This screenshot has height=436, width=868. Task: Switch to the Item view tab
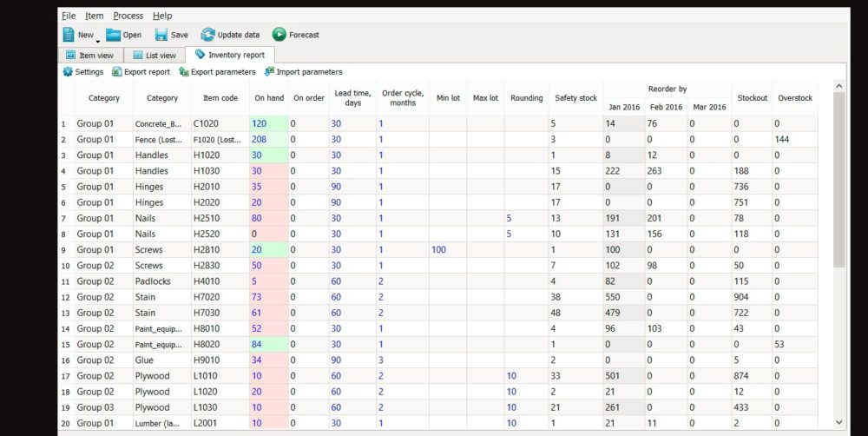pyautogui.click(x=89, y=56)
